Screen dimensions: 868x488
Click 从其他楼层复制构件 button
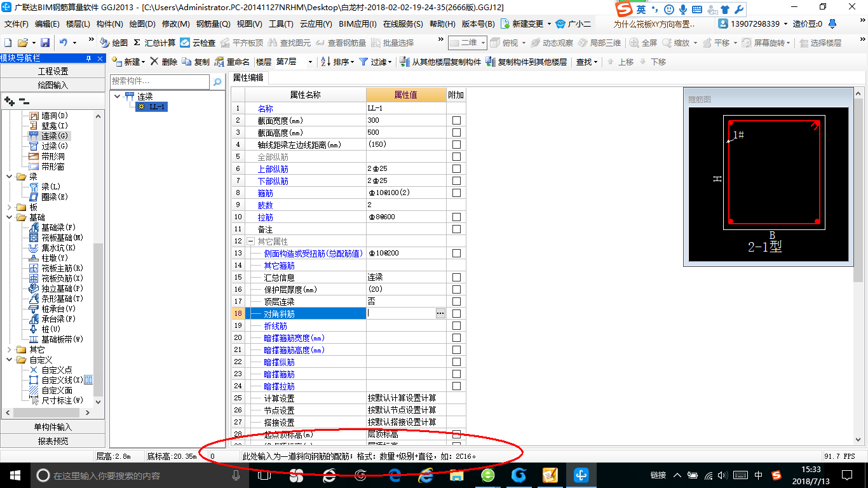(x=440, y=62)
